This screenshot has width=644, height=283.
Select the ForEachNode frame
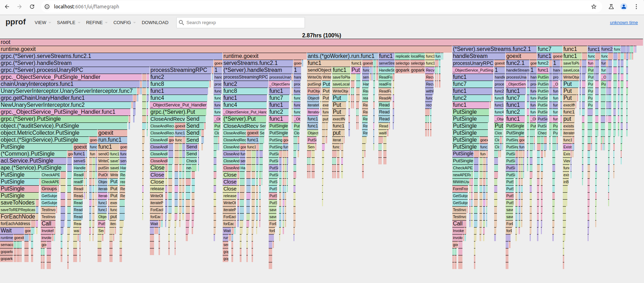pyautogui.click(x=18, y=217)
